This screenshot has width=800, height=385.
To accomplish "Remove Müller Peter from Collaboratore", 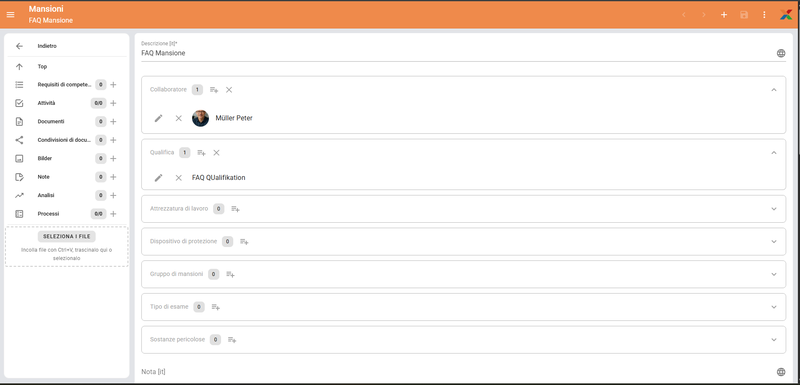I will (179, 118).
